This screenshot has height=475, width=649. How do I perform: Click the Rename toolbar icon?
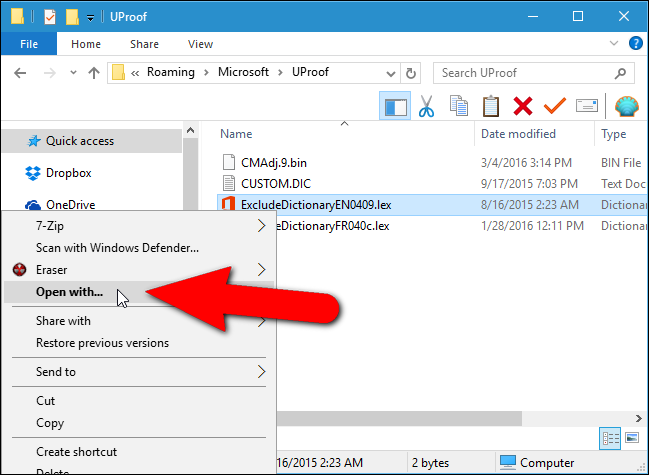(x=587, y=106)
